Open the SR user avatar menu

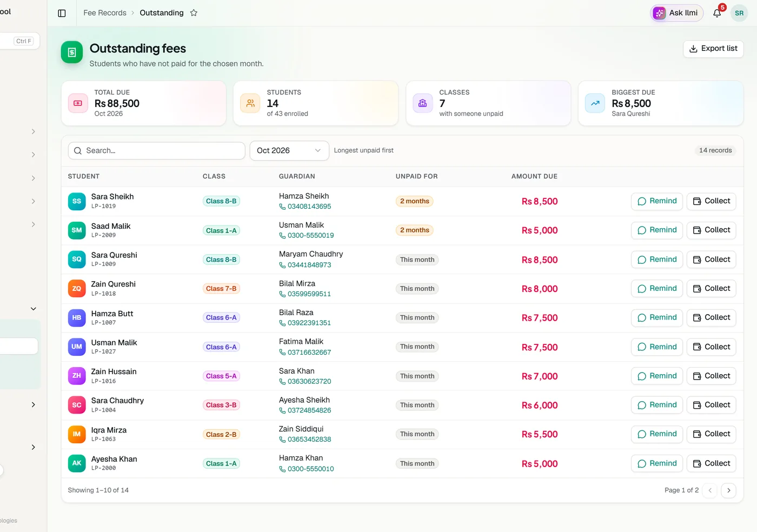[x=739, y=13]
